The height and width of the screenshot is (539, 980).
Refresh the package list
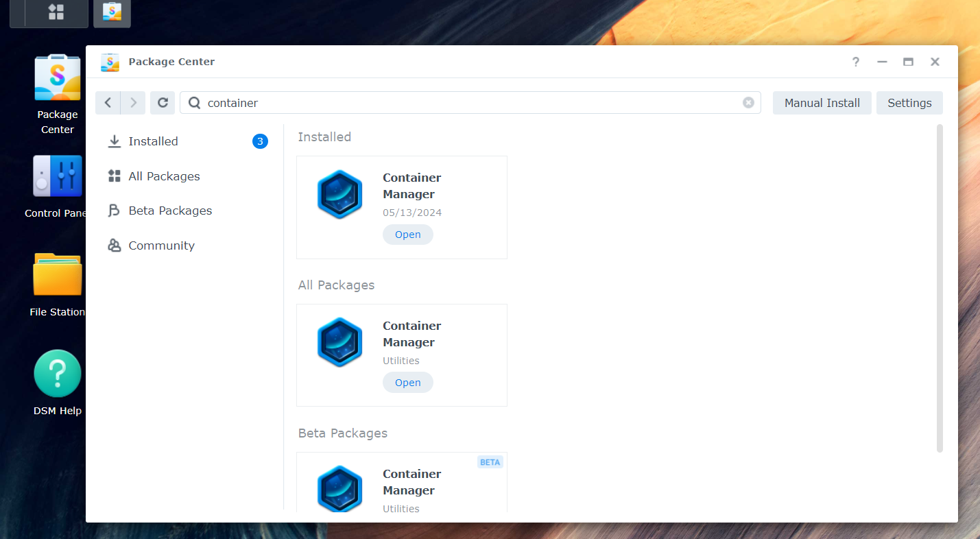point(163,102)
